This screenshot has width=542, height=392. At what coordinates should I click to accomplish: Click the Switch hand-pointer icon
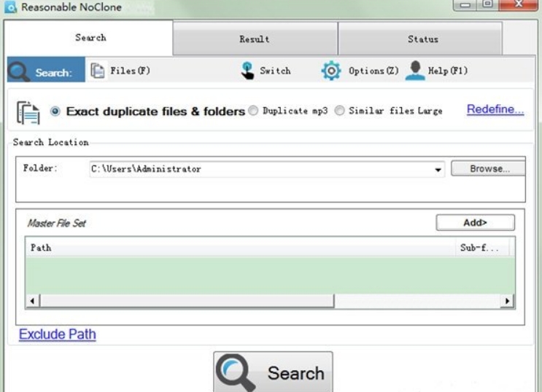click(247, 71)
